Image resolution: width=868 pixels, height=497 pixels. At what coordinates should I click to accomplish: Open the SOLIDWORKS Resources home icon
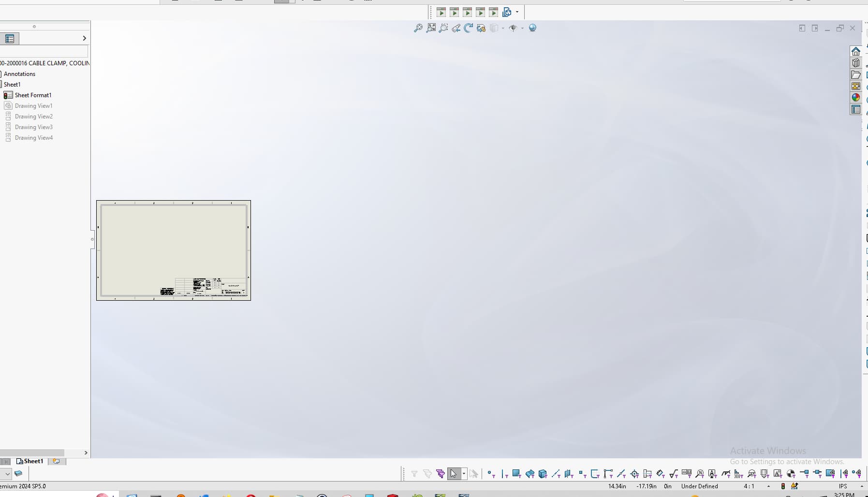tap(855, 52)
